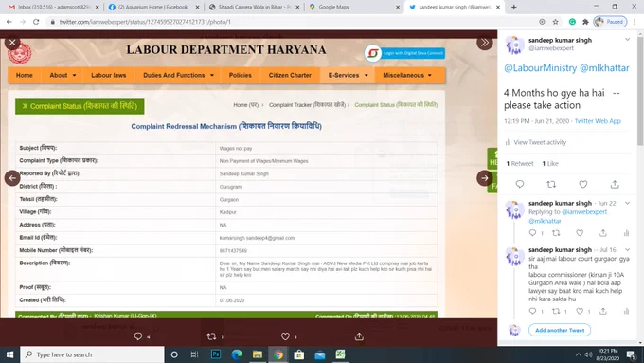Open Microsoft Edge from taskbar
644x363 pixels.
pyautogui.click(x=237, y=354)
